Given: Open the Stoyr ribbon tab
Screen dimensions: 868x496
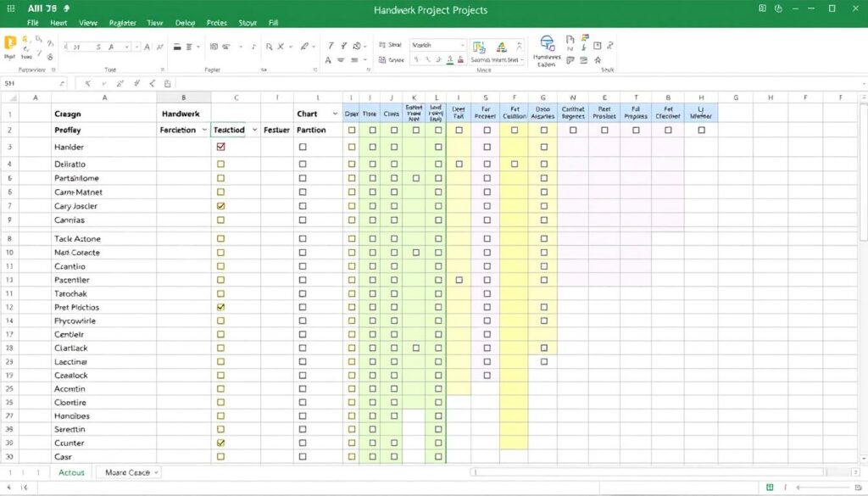Looking at the screenshot, I should pyautogui.click(x=248, y=23).
